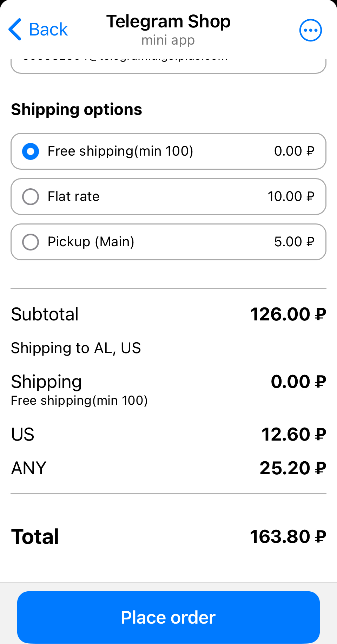This screenshot has height=644, width=337.
Task: Tap the Total 163.80 ₽ amount
Action: click(x=288, y=537)
